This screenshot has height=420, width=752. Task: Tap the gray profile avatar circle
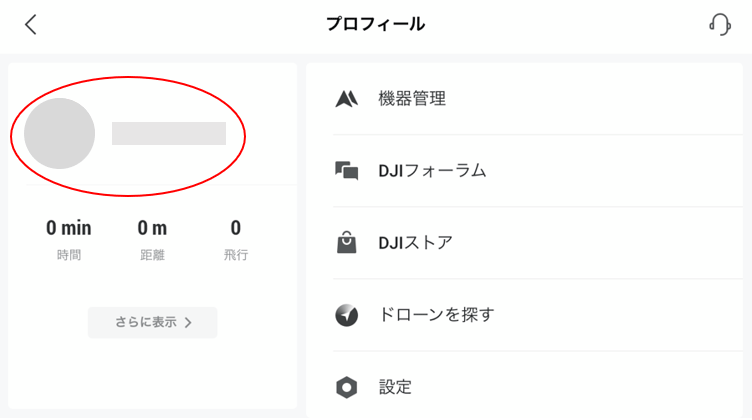59,133
